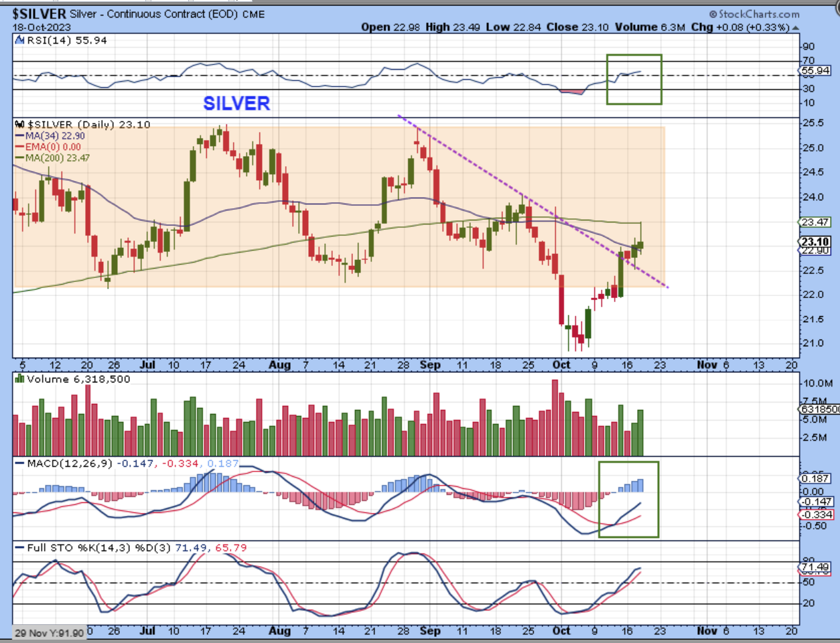840x643 pixels.
Task: Click the legend marker icon before RSI(14)
Action: [x=19, y=40]
